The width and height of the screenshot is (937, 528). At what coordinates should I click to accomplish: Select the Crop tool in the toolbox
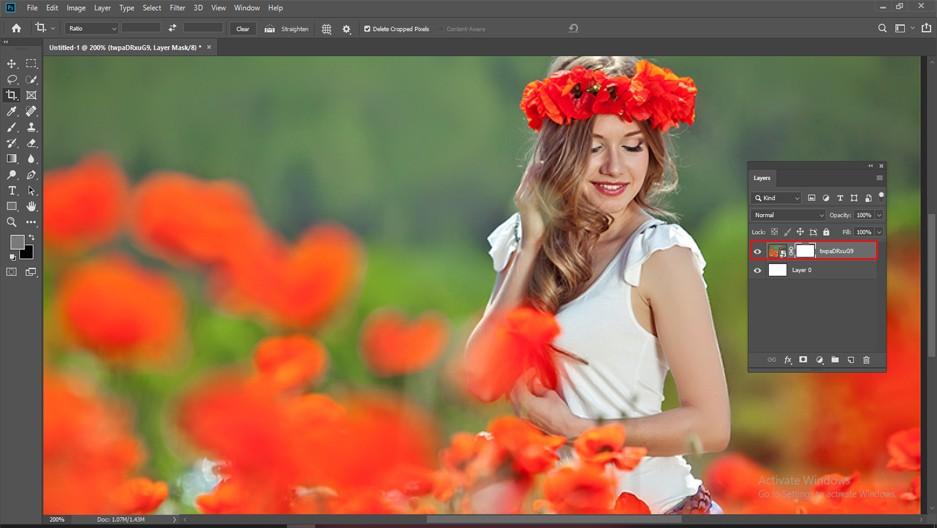(x=11, y=95)
